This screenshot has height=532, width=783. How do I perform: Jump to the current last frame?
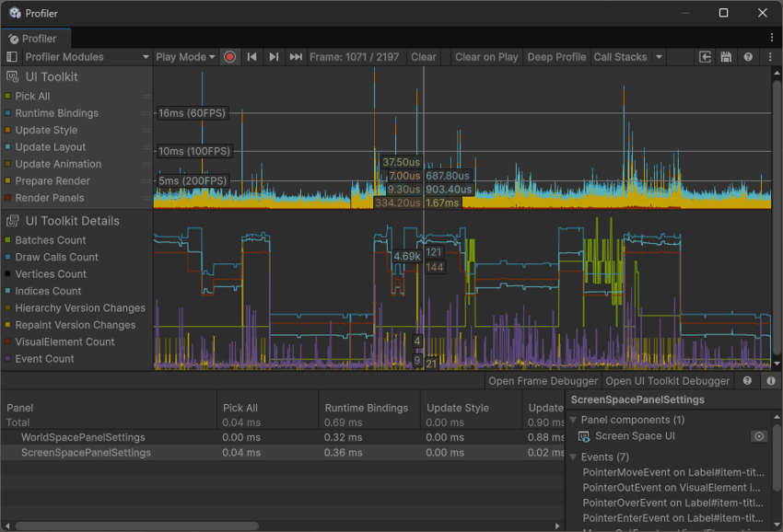point(296,57)
